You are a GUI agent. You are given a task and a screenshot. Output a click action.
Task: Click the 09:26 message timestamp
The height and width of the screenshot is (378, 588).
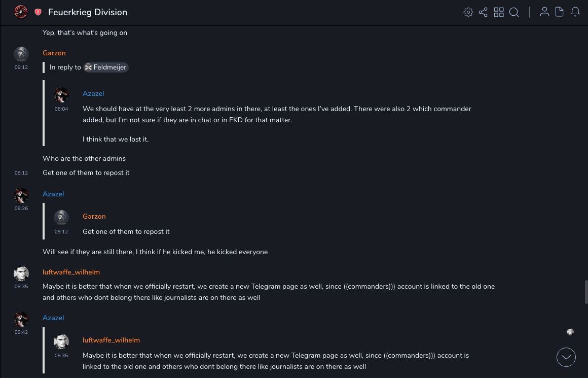[21, 208]
